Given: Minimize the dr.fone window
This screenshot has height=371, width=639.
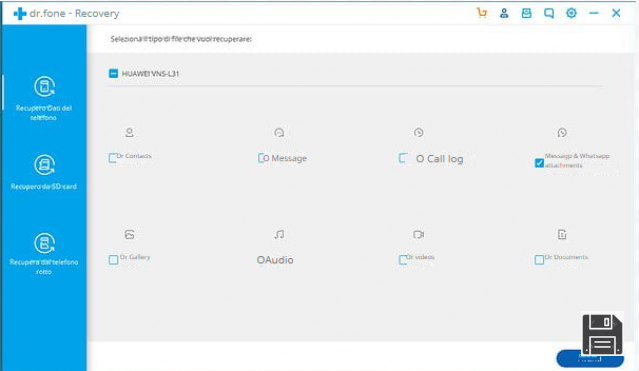Looking at the screenshot, I should 594,13.
